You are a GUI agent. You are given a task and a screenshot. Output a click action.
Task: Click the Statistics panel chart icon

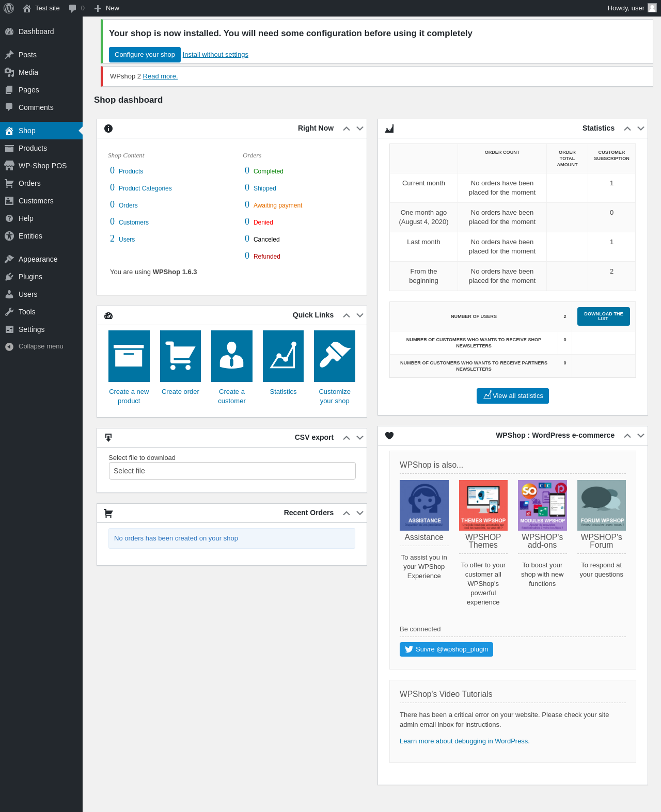pos(389,129)
